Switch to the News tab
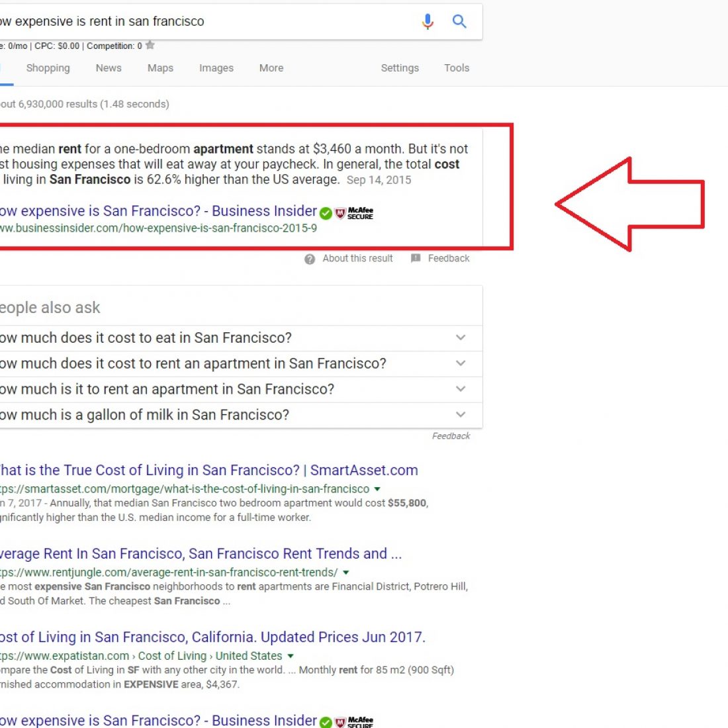The height and width of the screenshot is (728, 728). coord(109,68)
